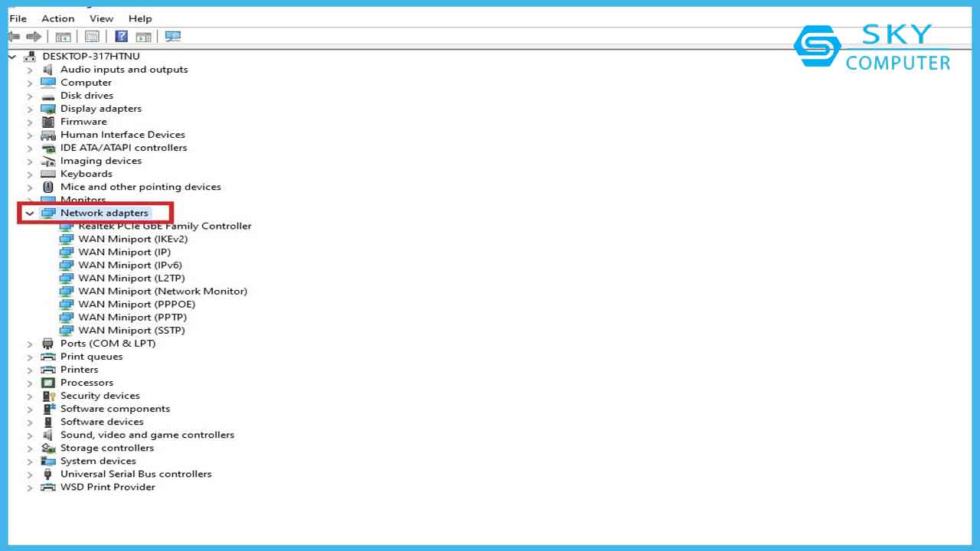This screenshot has height=551, width=980.
Task: Click the Processors category icon
Action: click(x=48, y=383)
